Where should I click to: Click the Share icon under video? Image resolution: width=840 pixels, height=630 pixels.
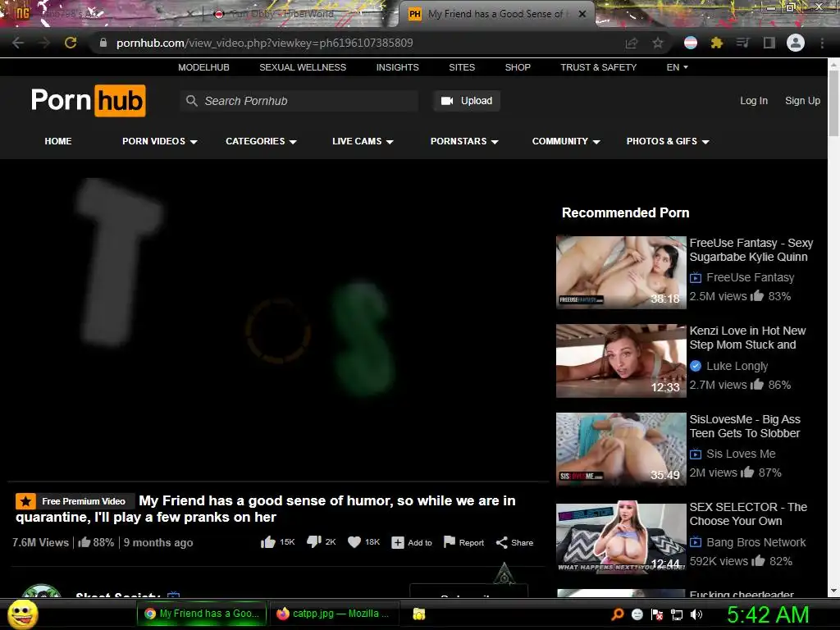click(x=501, y=543)
